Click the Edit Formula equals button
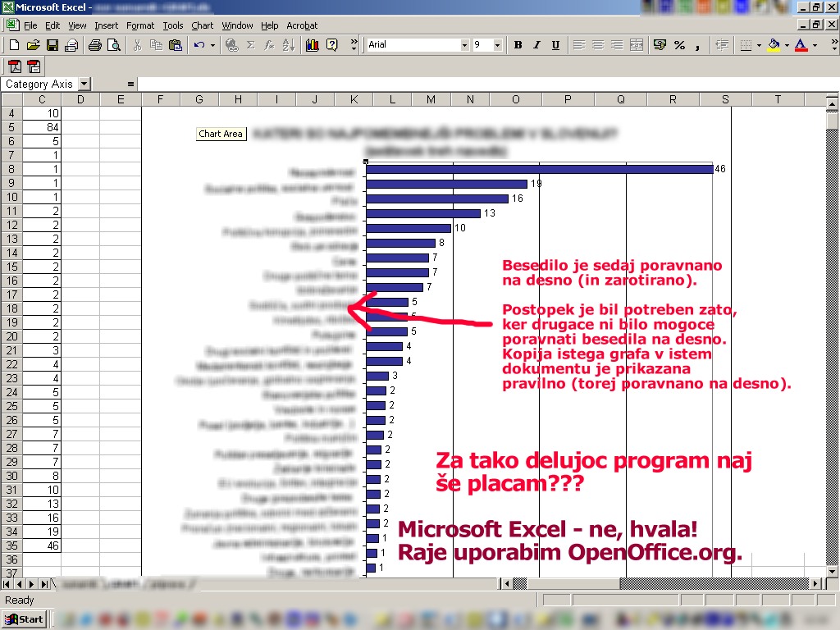The height and width of the screenshot is (630, 840). pos(130,84)
